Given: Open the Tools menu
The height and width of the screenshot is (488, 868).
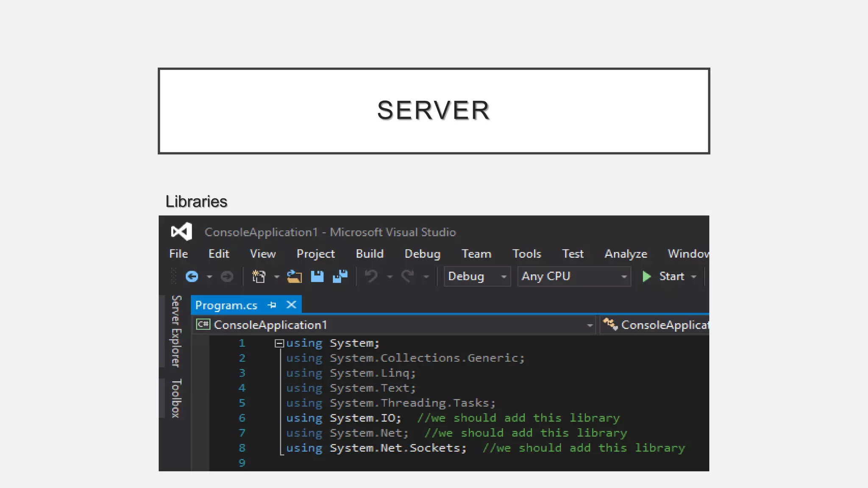Looking at the screenshot, I should click(526, 254).
